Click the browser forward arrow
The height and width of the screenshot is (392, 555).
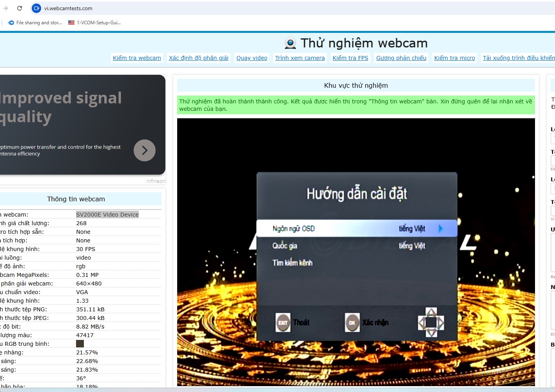[x=5, y=8]
